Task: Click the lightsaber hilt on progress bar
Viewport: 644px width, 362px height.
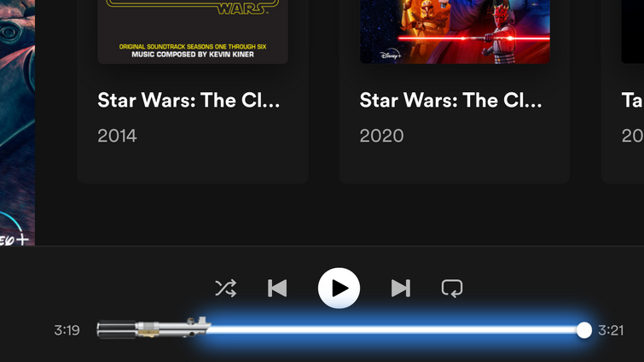Action: tap(154, 329)
